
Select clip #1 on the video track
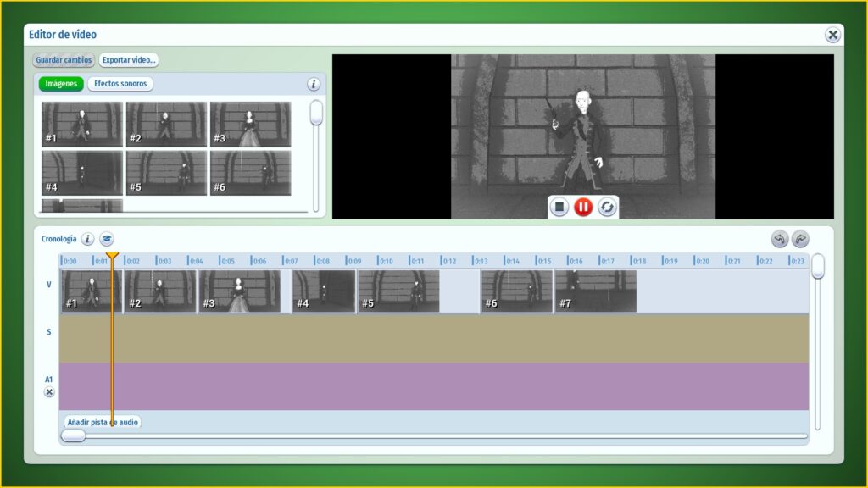92,291
